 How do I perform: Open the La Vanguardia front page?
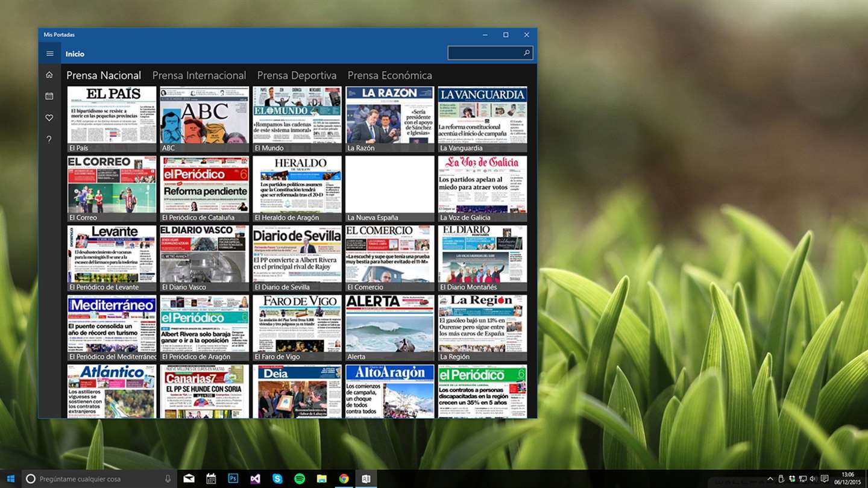click(x=482, y=119)
